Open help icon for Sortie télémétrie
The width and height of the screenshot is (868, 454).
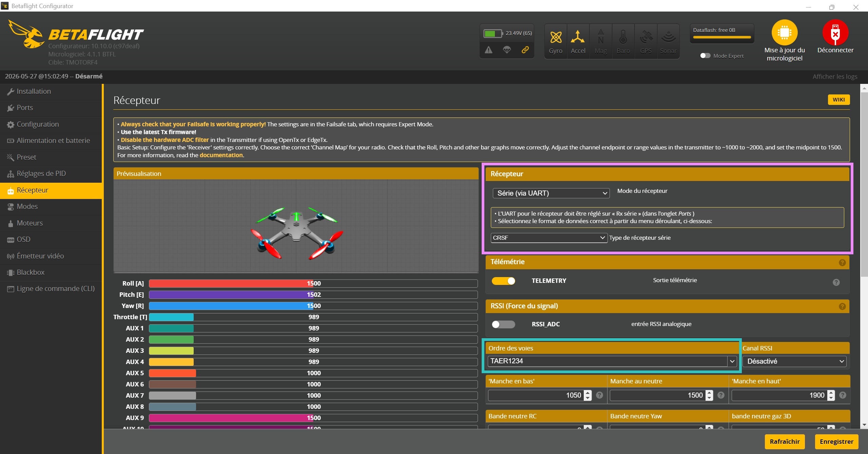[836, 282]
